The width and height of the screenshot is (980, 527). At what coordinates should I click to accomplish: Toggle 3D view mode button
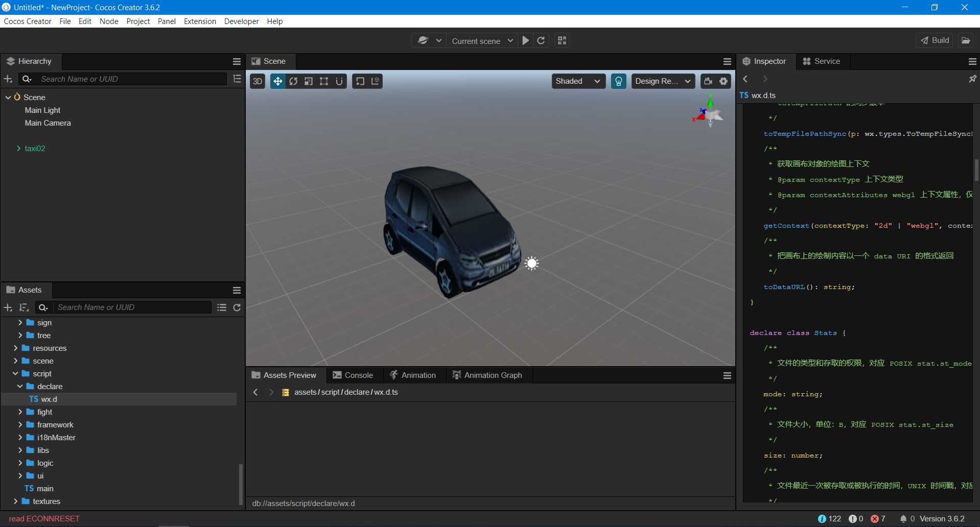(258, 81)
